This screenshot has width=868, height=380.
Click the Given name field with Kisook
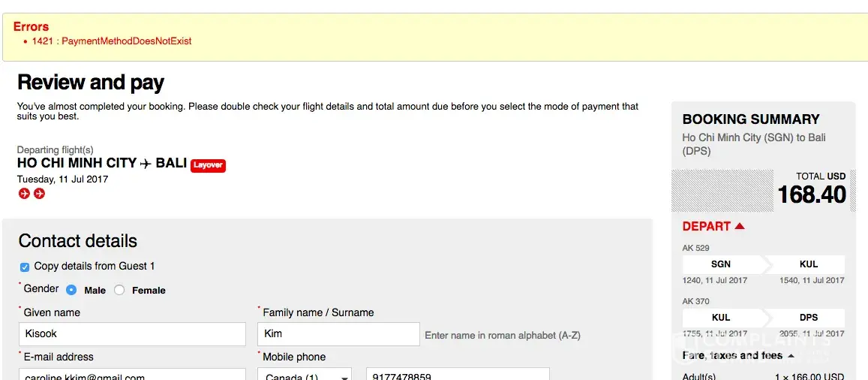tap(132, 334)
